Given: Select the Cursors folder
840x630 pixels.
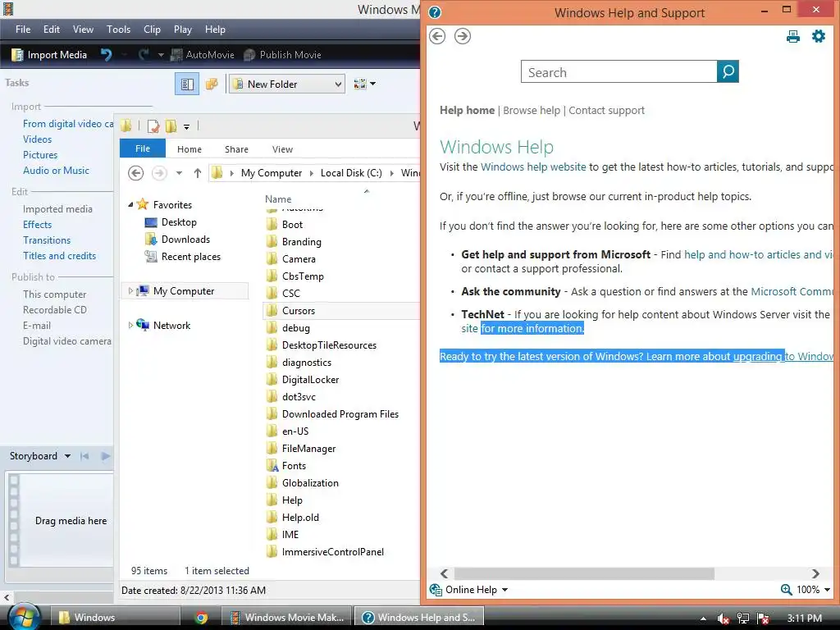Looking at the screenshot, I should click(341, 311).
